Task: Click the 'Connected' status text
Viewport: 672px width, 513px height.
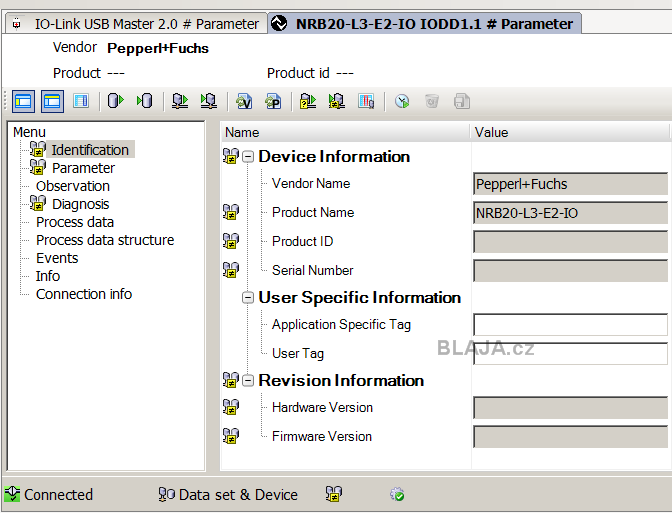Action: click(58, 495)
